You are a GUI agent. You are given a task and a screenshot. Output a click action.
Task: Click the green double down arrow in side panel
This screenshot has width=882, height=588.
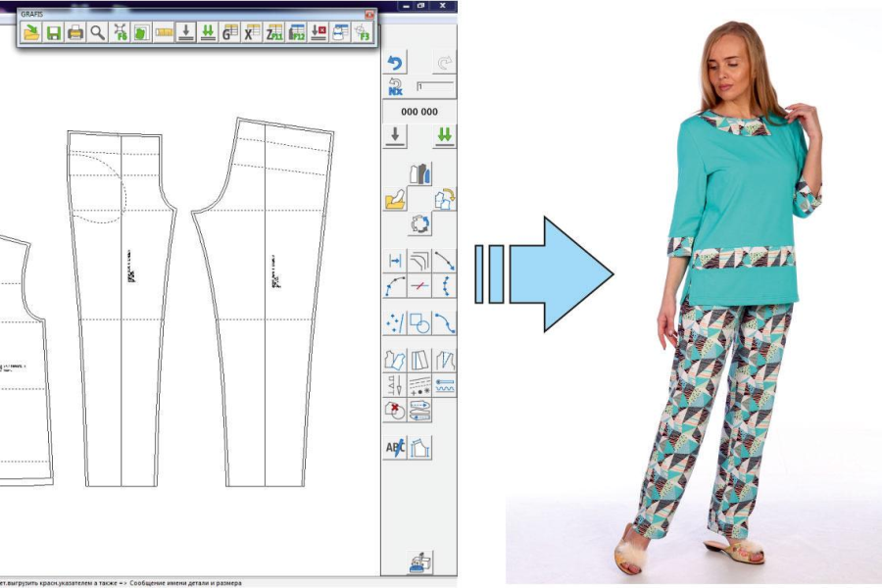[x=445, y=135]
